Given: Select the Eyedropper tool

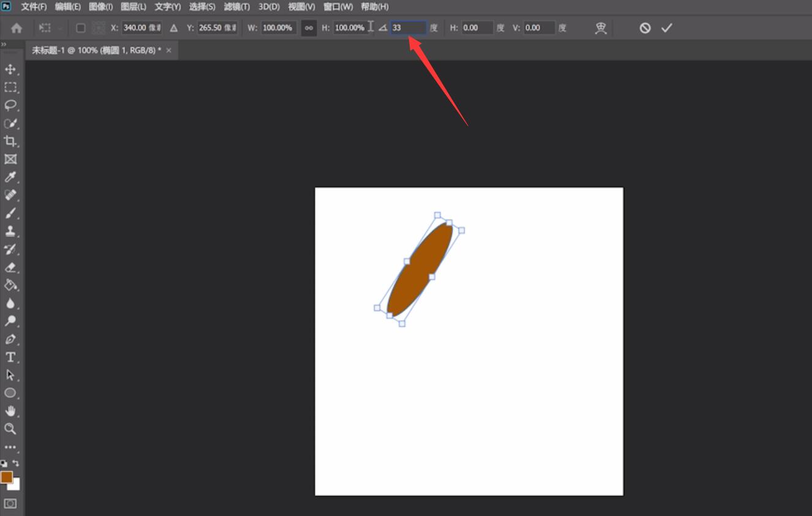Looking at the screenshot, I should (x=10, y=178).
